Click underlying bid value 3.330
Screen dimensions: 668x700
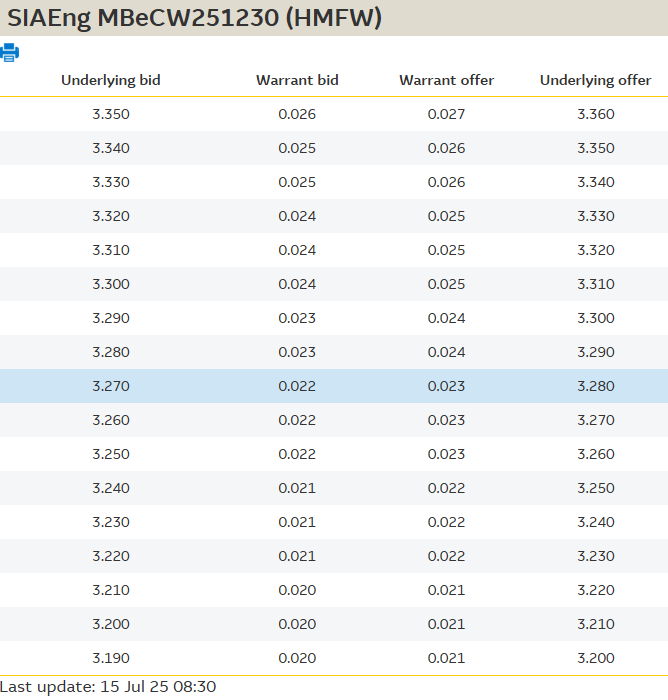click(x=111, y=182)
